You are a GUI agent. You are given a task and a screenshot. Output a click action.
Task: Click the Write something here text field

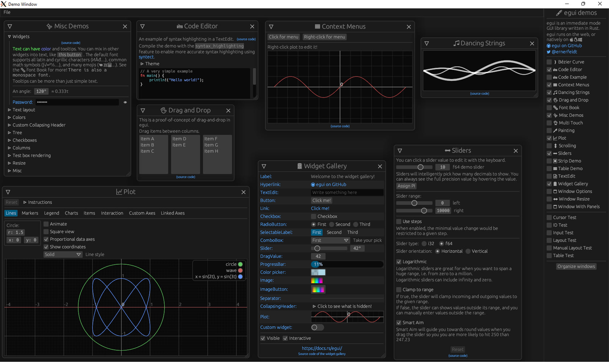point(347,192)
